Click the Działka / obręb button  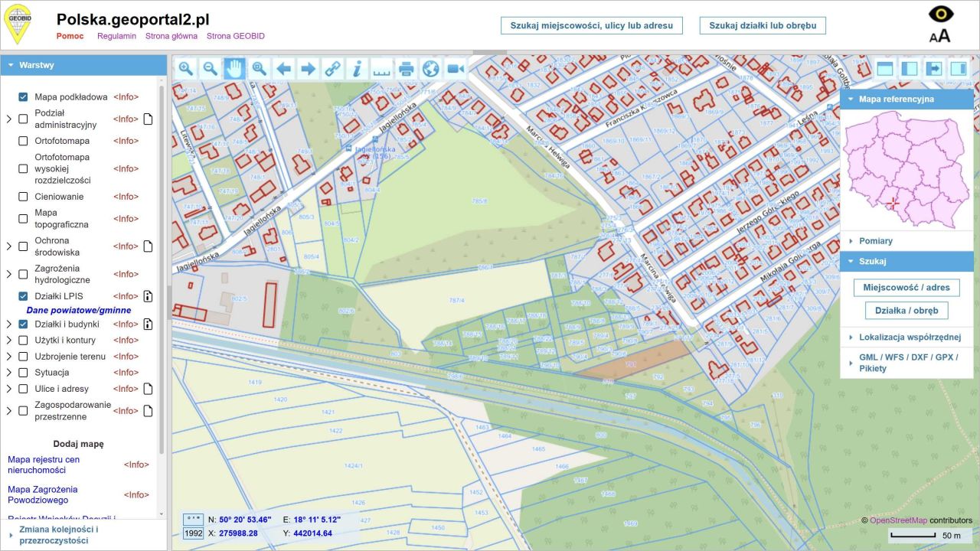[906, 311]
